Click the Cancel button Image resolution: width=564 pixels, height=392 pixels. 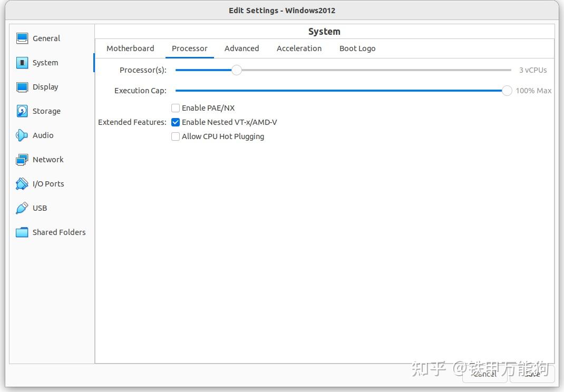485,374
